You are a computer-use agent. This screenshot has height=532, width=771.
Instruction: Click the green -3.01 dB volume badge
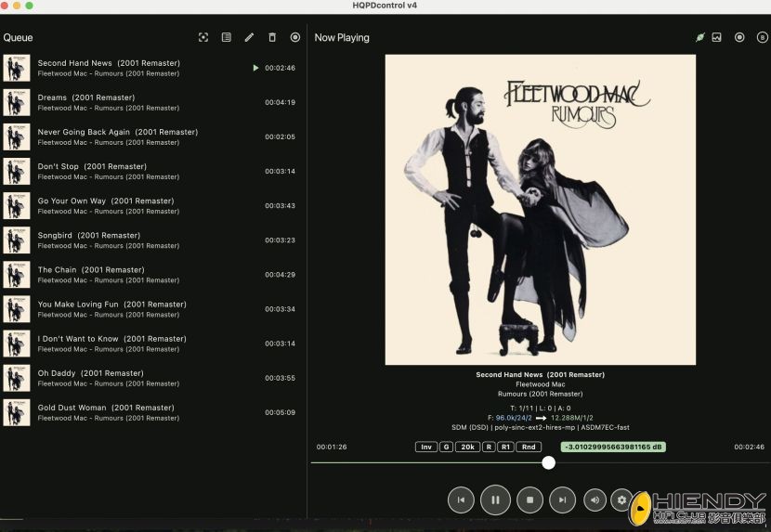[613, 447]
